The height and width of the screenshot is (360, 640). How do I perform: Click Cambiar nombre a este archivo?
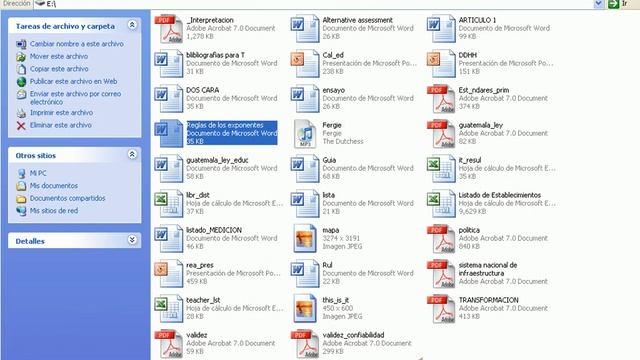(x=77, y=44)
